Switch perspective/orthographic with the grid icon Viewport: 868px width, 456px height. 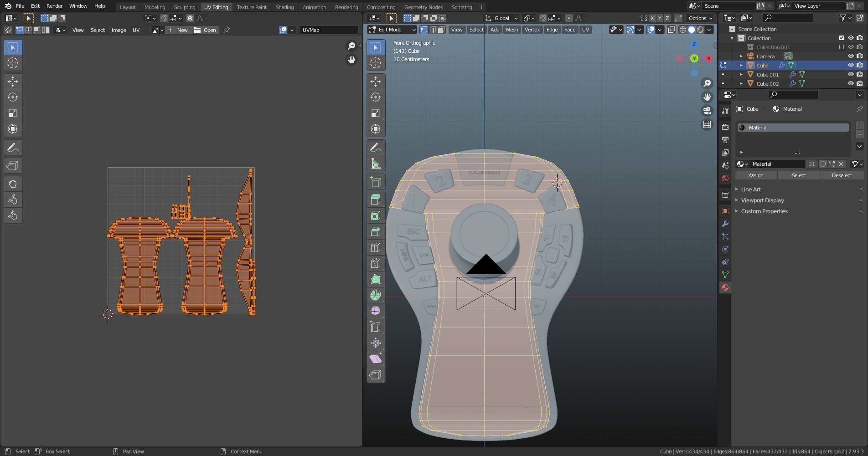click(707, 124)
